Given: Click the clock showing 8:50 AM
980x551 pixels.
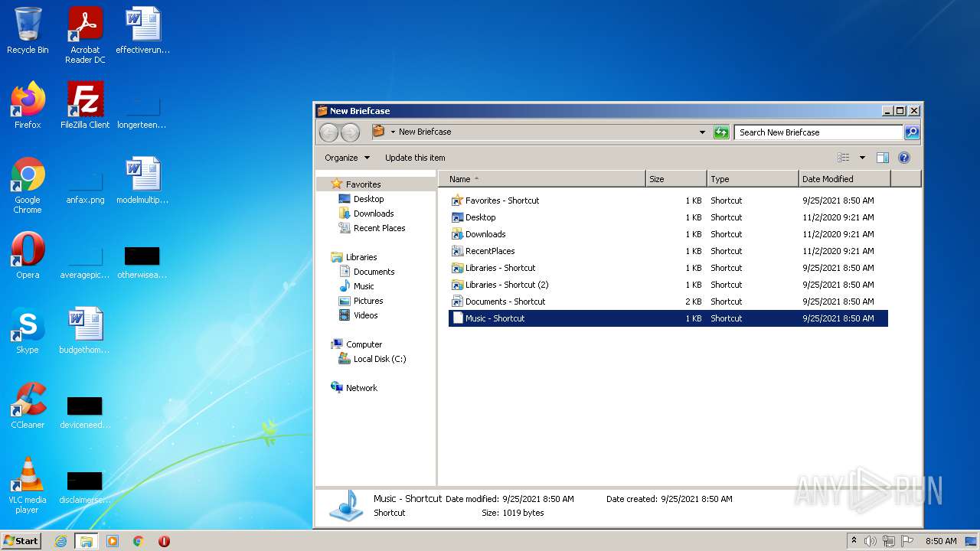Looking at the screenshot, I should point(941,541).
